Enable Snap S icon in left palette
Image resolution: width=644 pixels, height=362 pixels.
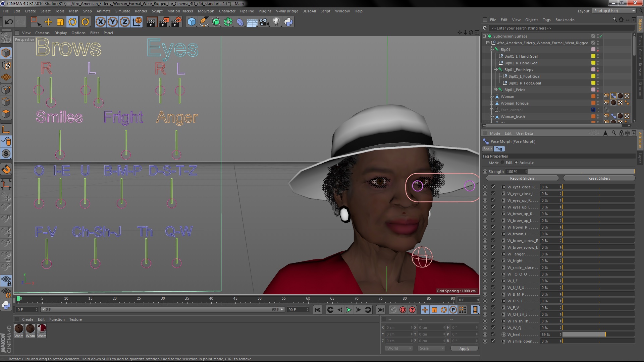point(6,154)
